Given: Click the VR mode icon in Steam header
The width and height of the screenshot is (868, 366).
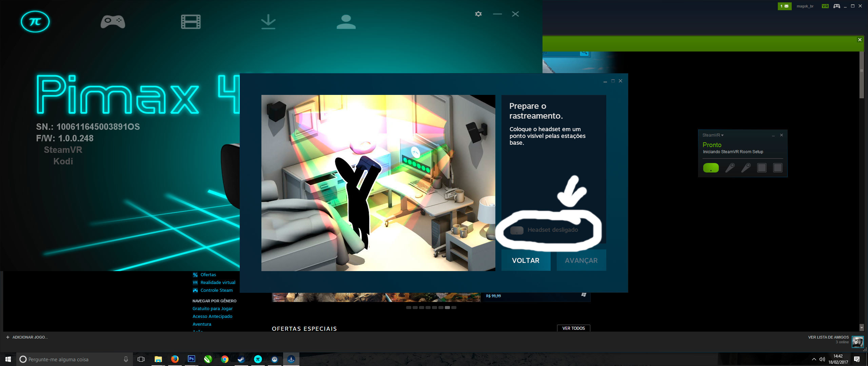Looking at the screenshot, I should [x=825, y=6].
